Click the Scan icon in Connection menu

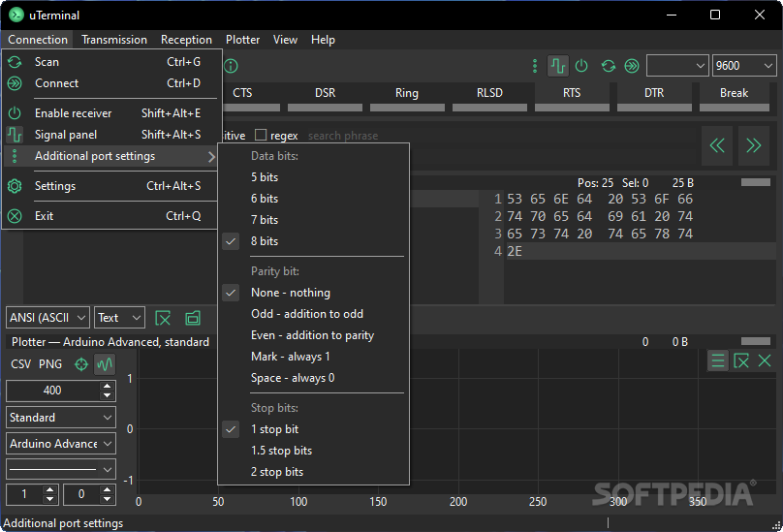(15, 62)
